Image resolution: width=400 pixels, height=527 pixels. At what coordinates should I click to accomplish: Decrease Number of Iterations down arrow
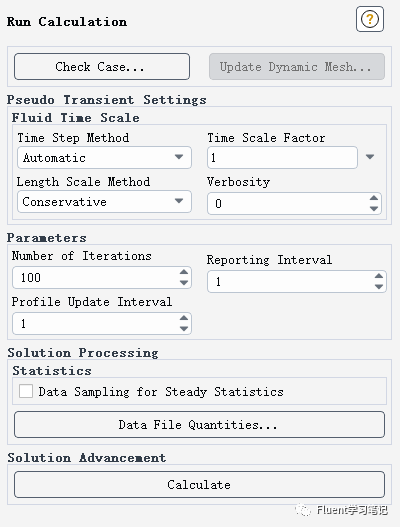point(184,283)
